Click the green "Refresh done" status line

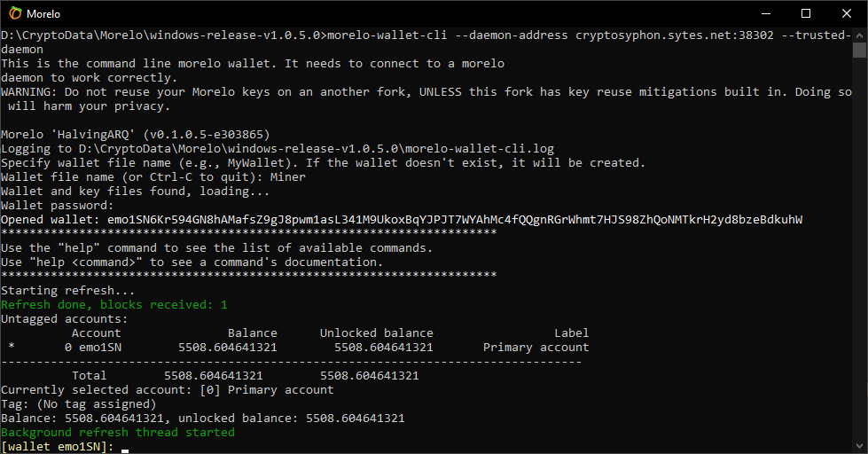tap(114, 304)
